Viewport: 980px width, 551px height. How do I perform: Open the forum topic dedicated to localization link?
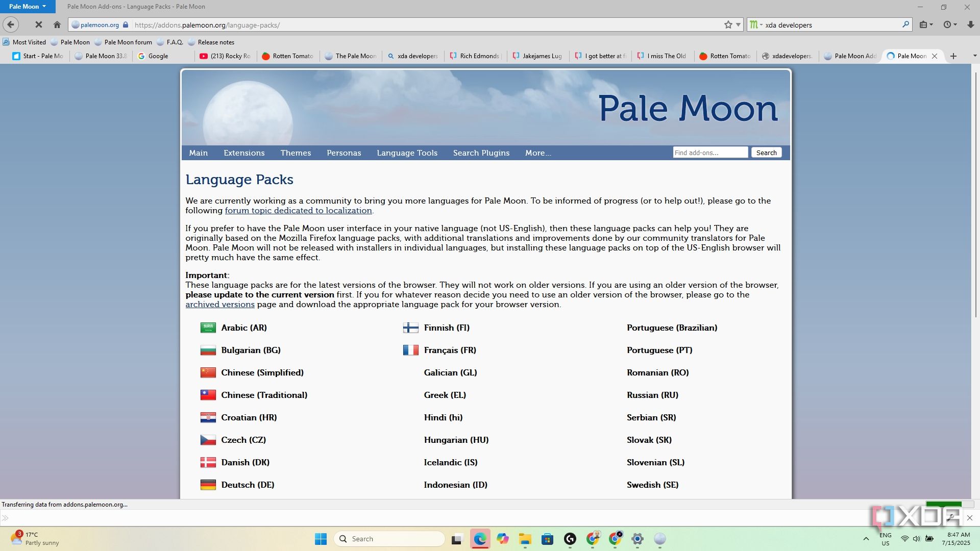[x=298, y=211]
